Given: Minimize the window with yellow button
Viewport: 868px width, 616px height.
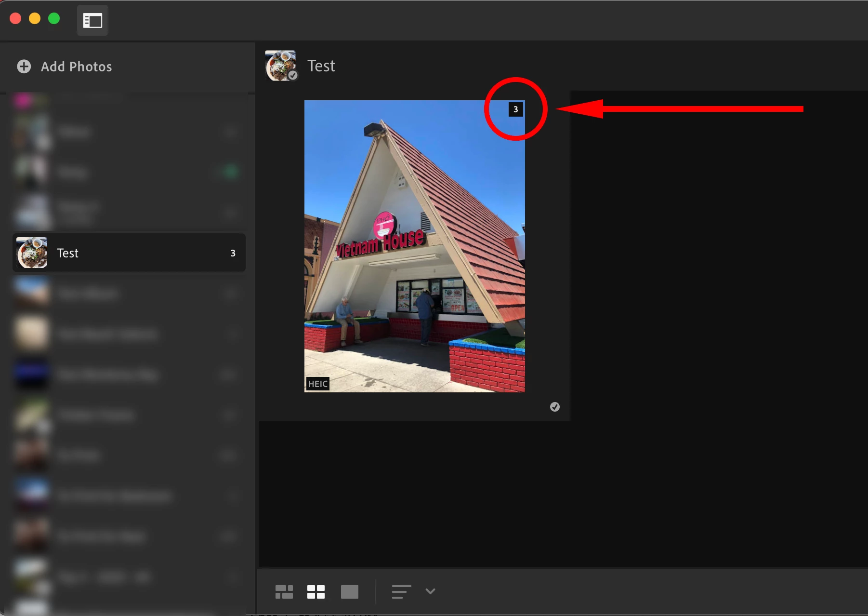Looking at the screenshot, I should tap(35, 18).
